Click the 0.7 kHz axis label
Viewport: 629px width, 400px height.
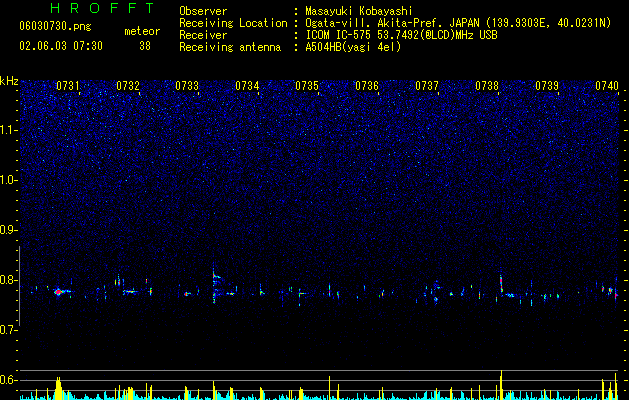tap(9, 330)
